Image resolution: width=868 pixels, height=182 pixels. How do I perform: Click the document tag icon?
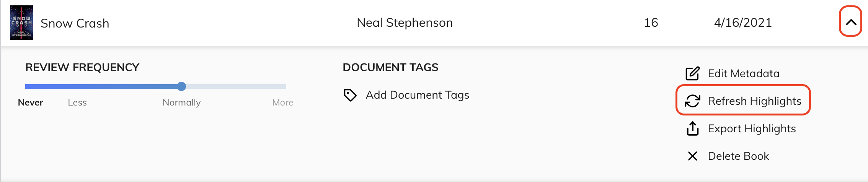coord(350,95)
